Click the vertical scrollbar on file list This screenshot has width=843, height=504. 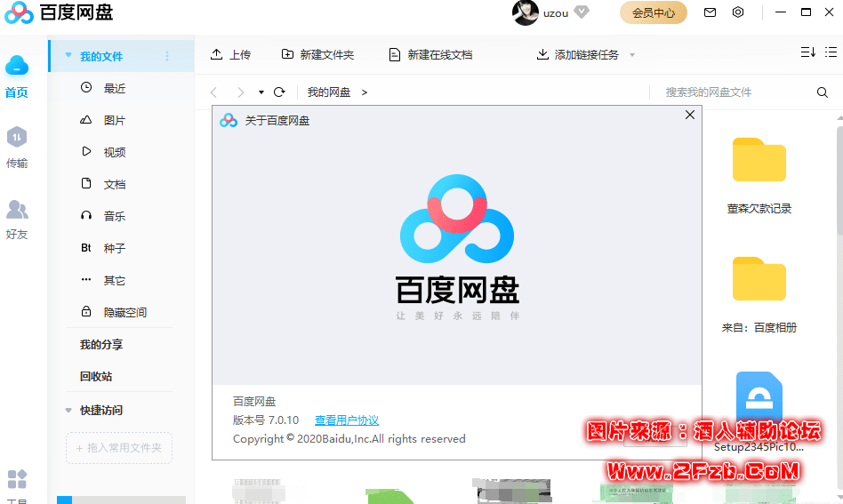point(839,180)
